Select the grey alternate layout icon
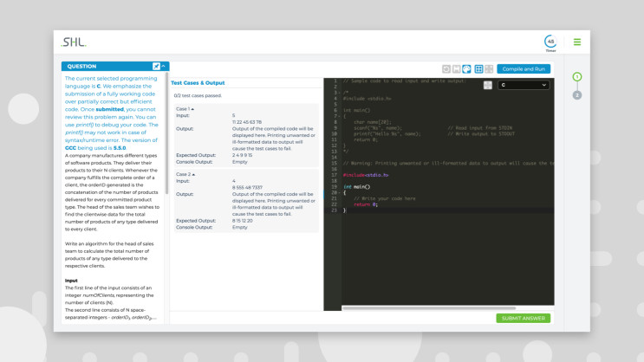Viewport: 644px width, 362px height. tap(489, 69)
